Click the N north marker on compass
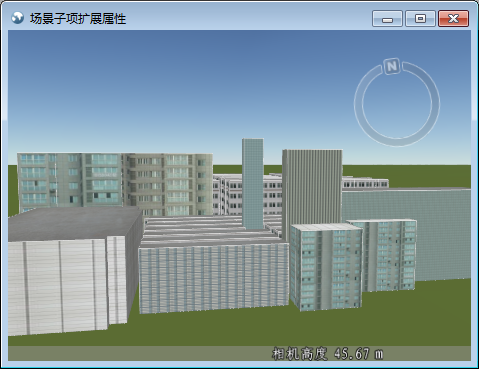 (x=392, y=66)
